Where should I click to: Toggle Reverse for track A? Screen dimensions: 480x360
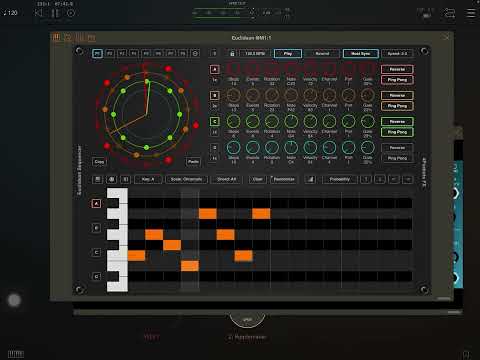[397, 69]
